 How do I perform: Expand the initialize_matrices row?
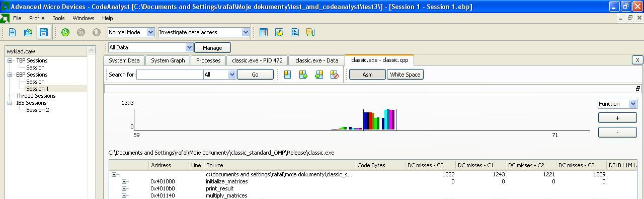(124, 181)
